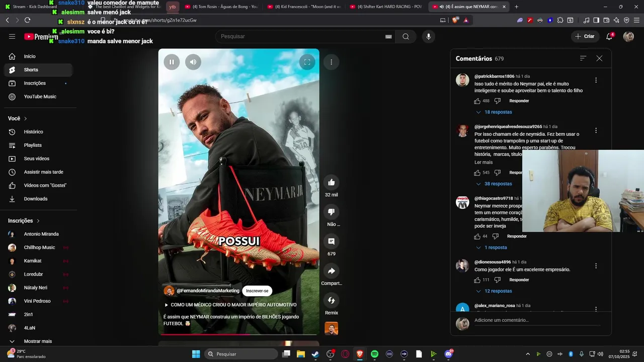Image resolution: width=644 pixels, height=362 pixels.
Task: Expand subscriptions with Mostrar mais
Action: tap(38, 341)
